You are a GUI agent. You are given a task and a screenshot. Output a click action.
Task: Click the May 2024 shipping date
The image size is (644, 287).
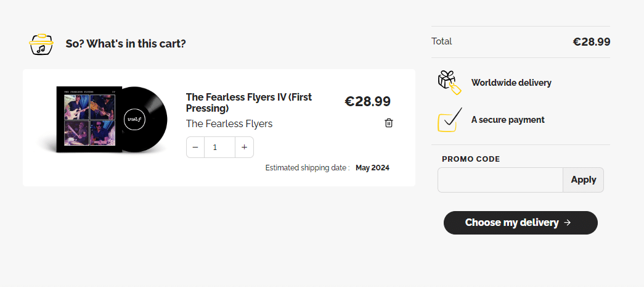(x=372, y=168)
